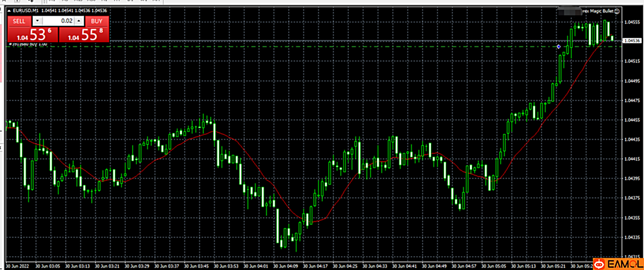Image resolution: width=644 pixels, height=270 pixels.
Task: Click the EURUSD,M1 chart title text
Action: point(26,10)
